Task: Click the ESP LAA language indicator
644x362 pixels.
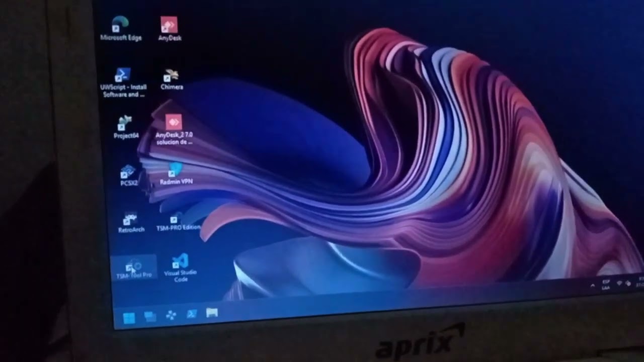Action: tap(606, 284)
